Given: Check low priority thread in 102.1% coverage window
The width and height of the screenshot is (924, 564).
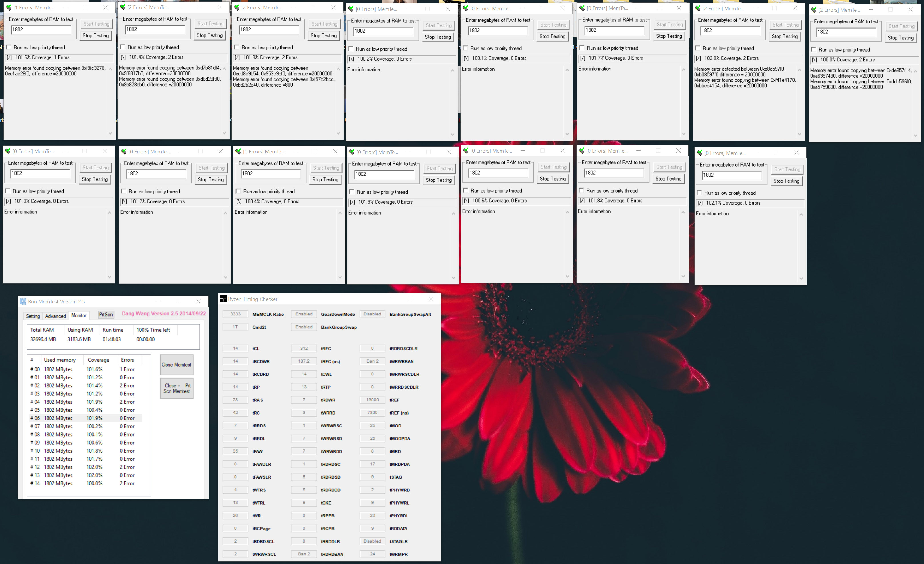Looking at the screenshot, I should click(699, 193).
